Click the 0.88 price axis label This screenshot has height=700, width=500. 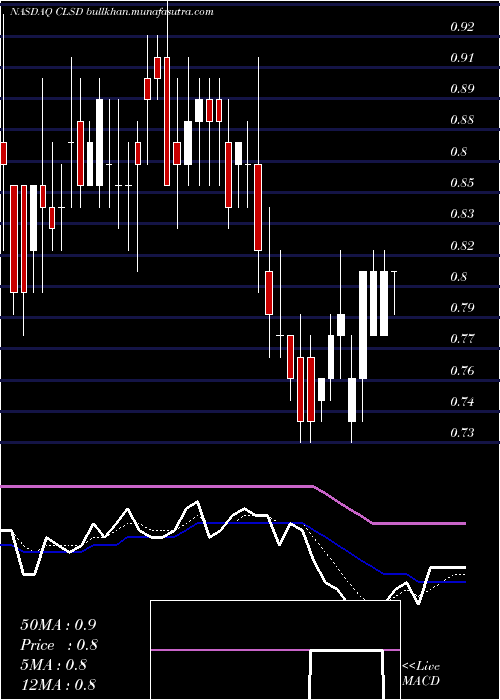click(x=462, y=121)
